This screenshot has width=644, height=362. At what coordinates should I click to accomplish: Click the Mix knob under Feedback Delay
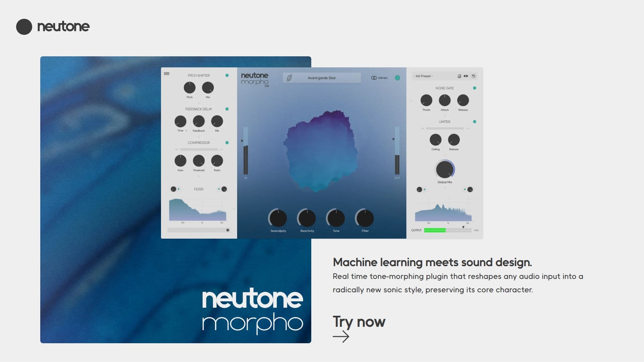coord(217,121)
